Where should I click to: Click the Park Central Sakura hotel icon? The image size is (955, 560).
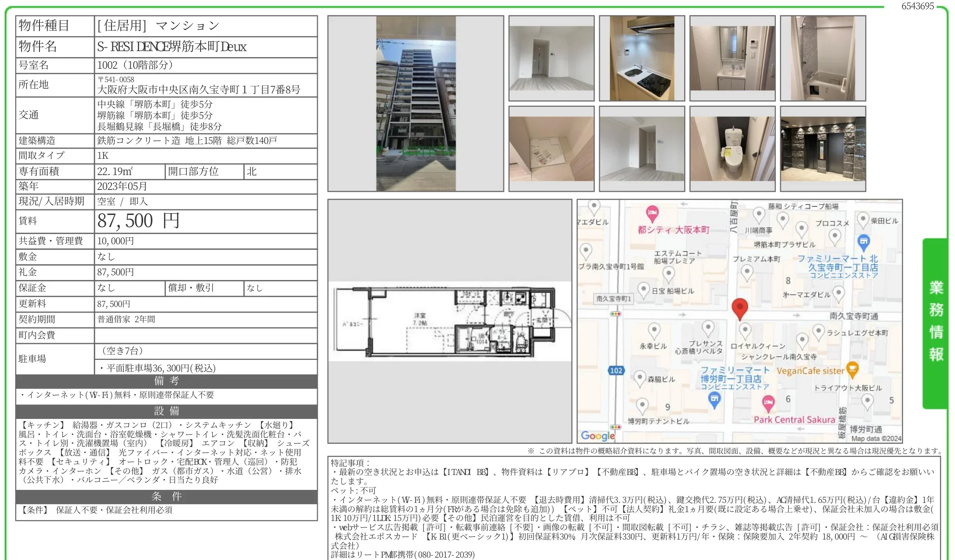[768, 403]
